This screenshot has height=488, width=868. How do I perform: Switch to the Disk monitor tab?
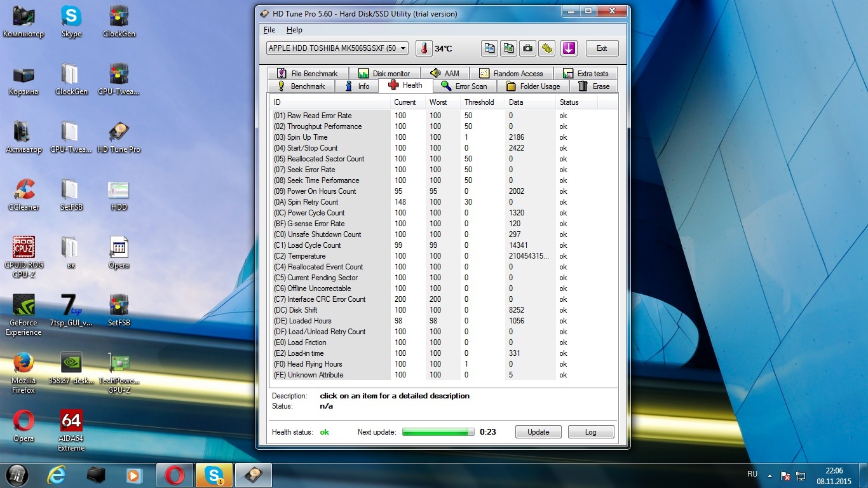click(384, 74)
